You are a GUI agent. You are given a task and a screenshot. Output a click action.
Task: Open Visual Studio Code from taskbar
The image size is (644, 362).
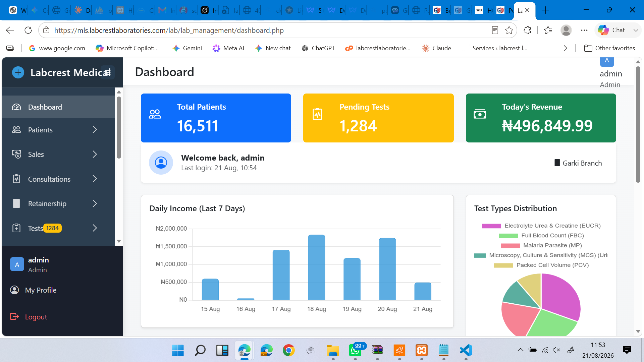[466, 351]
